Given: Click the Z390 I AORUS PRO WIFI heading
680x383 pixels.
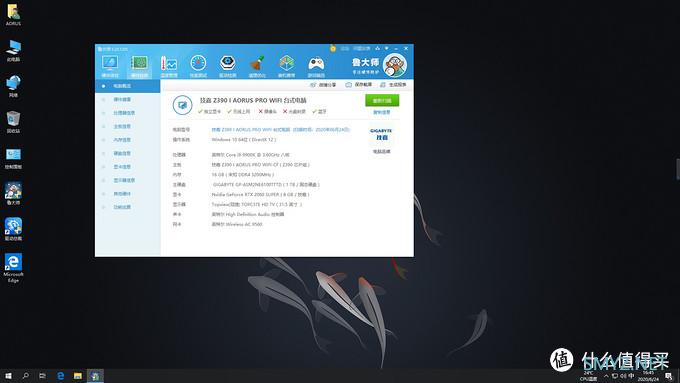Looking at the screenshot, I should pyautogui.click(x=253, y=100).
